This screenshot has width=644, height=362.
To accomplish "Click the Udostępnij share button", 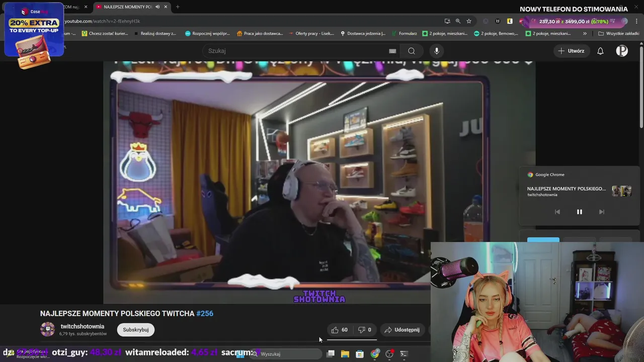I will pos(402,330).
